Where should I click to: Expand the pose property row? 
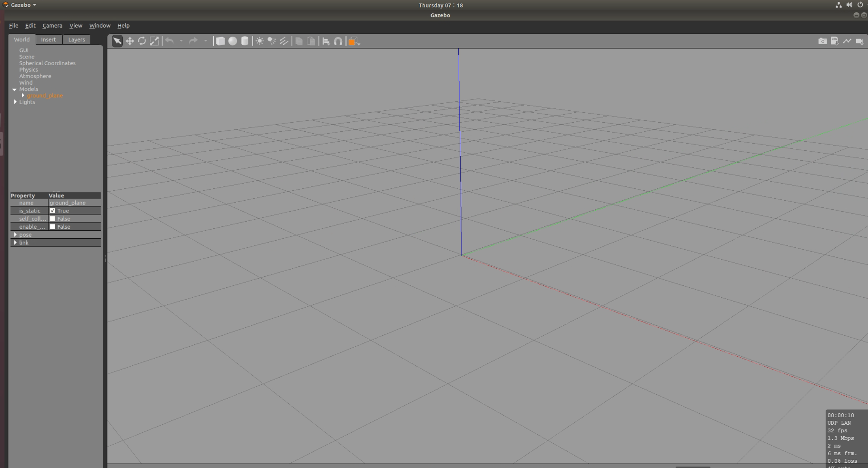pos(15,235)
